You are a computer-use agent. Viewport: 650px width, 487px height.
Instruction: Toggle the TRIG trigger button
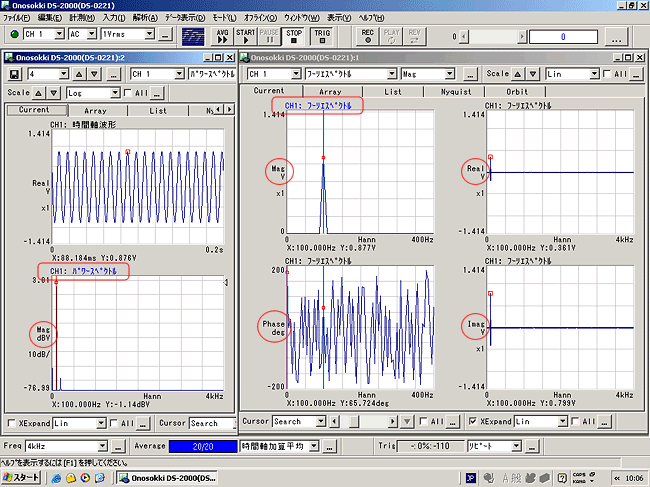[322, 36]
